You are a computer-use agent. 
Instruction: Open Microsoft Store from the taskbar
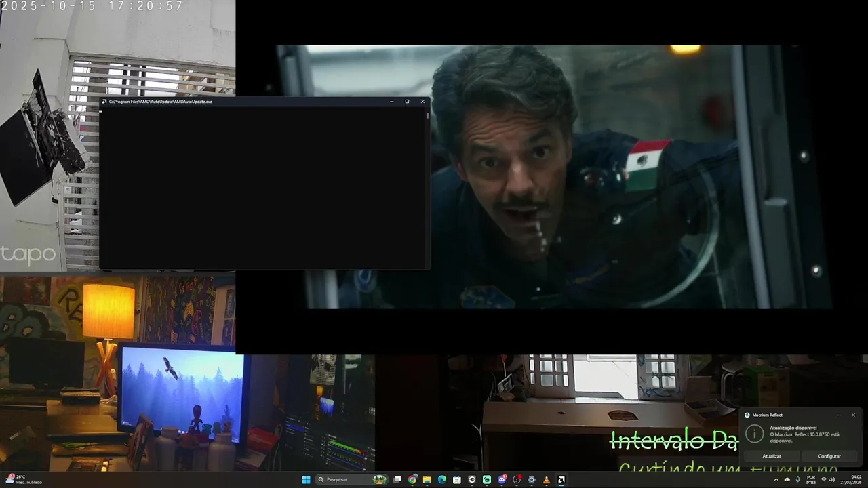point(457,480)
